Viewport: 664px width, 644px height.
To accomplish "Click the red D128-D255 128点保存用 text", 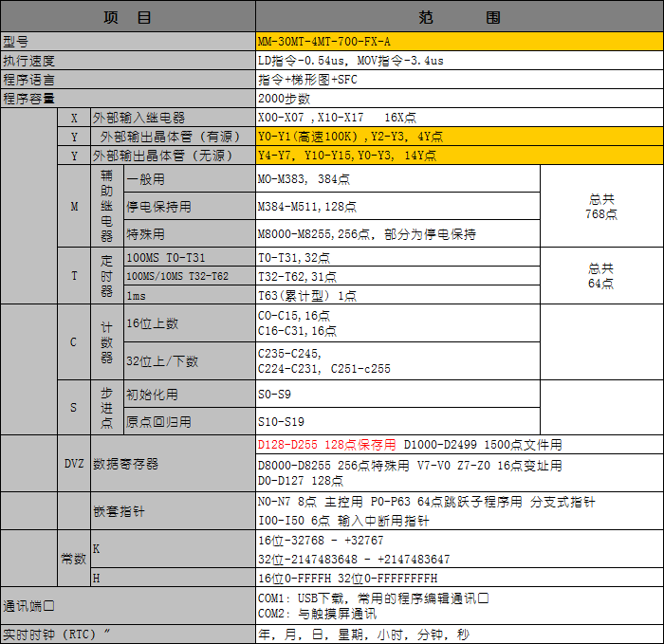I will pos(326,445).
